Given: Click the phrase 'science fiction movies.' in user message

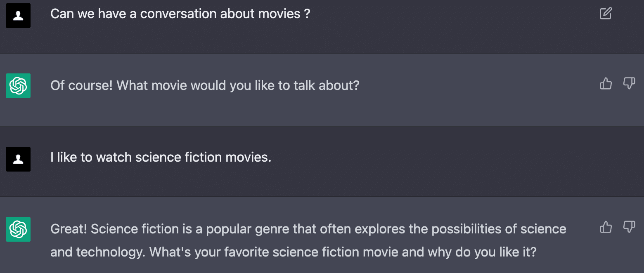Looking at the screenshot, I should coord(203,158).
